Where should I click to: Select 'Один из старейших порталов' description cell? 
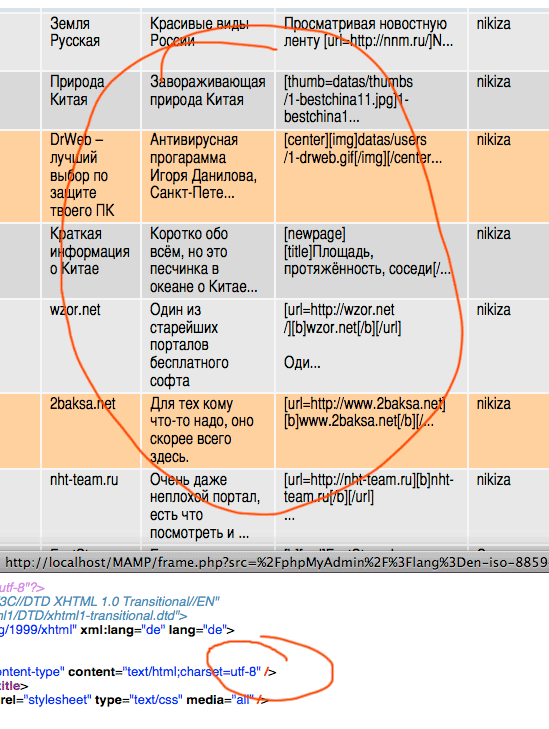tap(208, 345)
